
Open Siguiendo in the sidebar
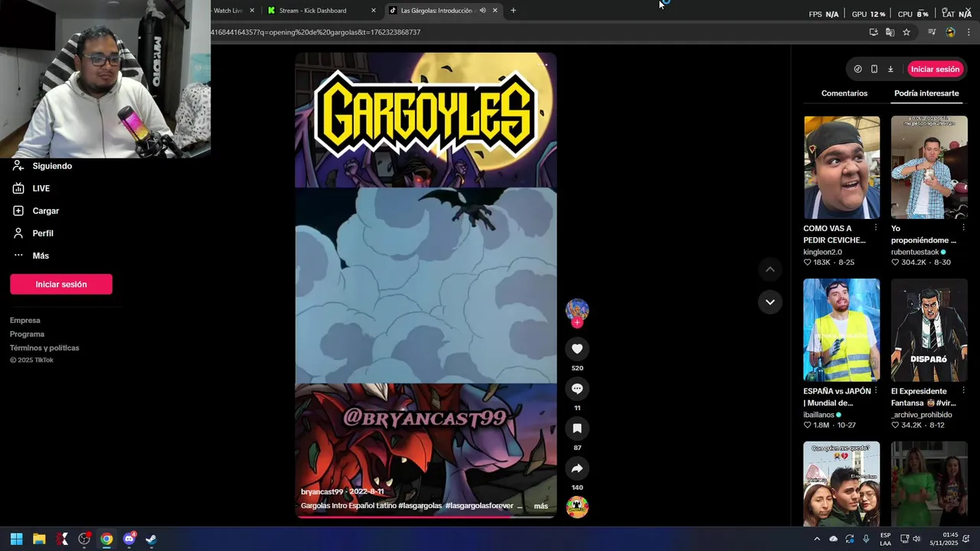(x=52, y=166)
